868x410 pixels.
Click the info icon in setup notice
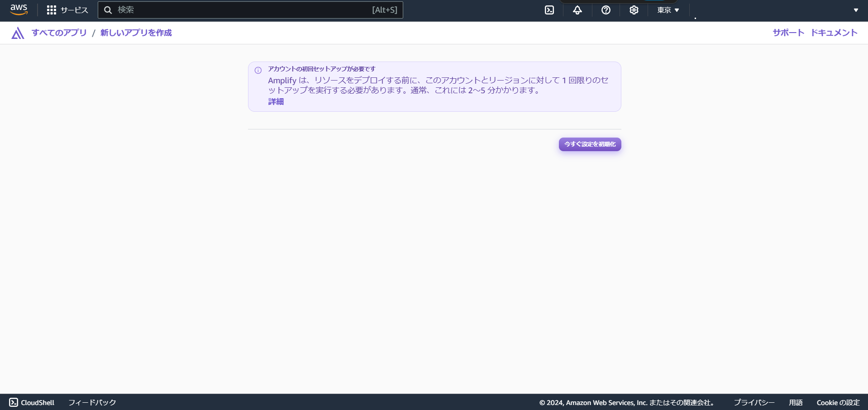(x=258, y=70)
